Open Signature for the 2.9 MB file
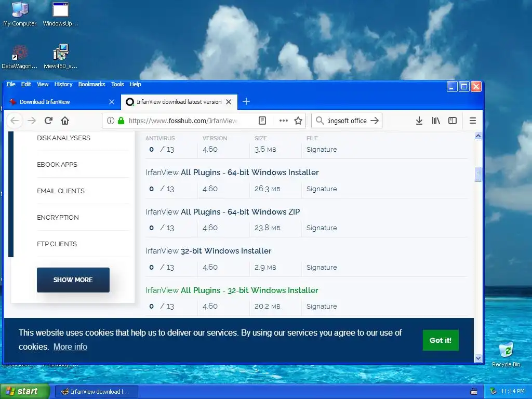The width and height of the screenshot is (532, 399). [x=321, y=267]
